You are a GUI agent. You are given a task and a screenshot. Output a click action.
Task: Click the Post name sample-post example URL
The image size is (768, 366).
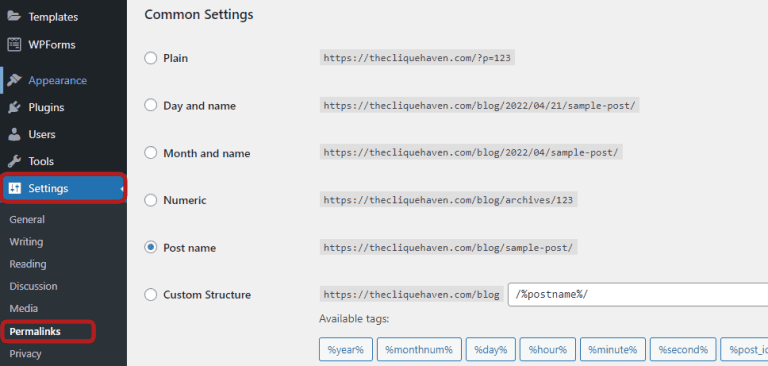pos(448,247)
